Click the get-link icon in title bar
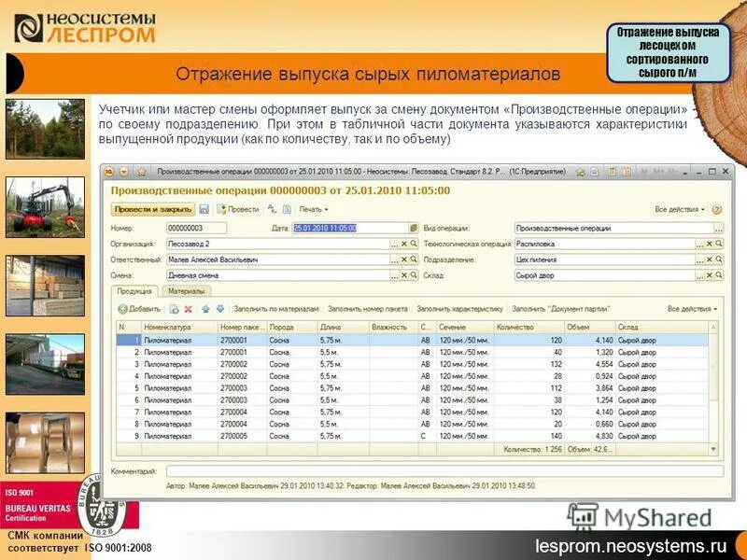The height and width of the screenshot is (560, 747). coord(595,172)
